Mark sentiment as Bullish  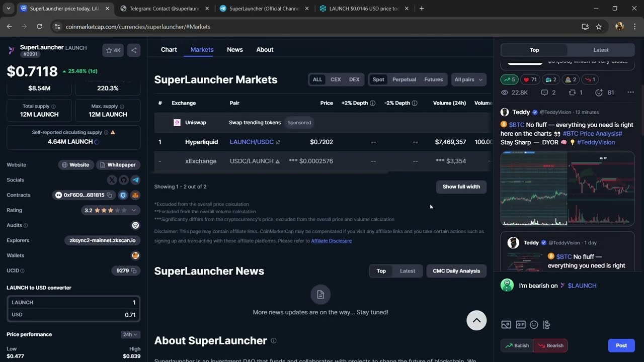pos(517,345)
